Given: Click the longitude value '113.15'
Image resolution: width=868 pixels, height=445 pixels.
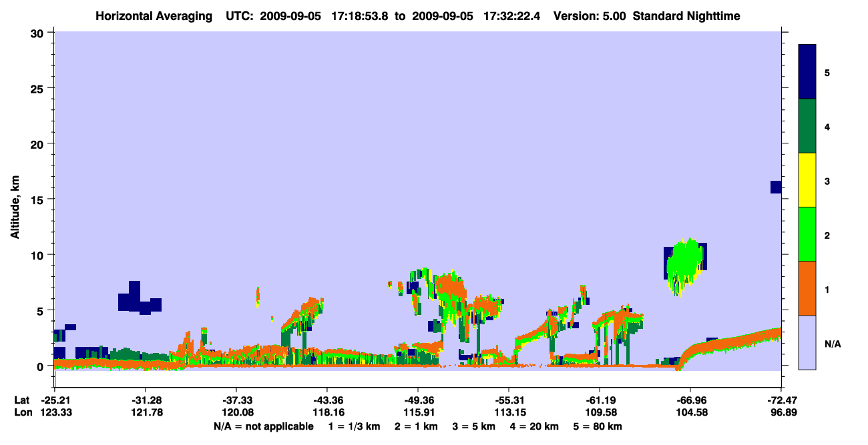Looking at the screenshot, I should (x=509, y=412).
